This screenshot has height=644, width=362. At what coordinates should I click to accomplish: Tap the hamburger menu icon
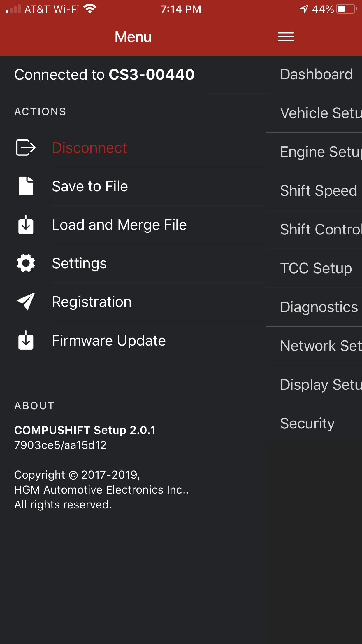point(286,37)
